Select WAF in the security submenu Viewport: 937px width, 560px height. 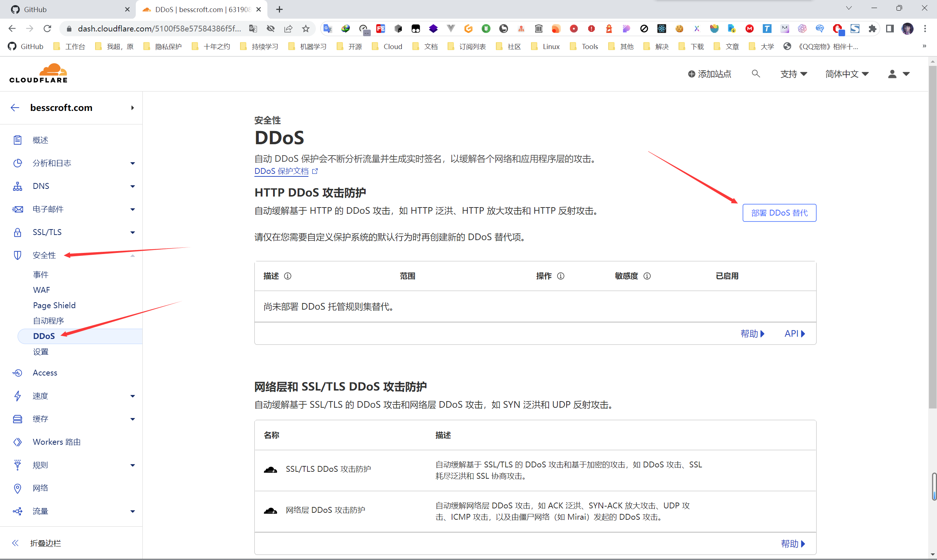click(x=41, y=290)
